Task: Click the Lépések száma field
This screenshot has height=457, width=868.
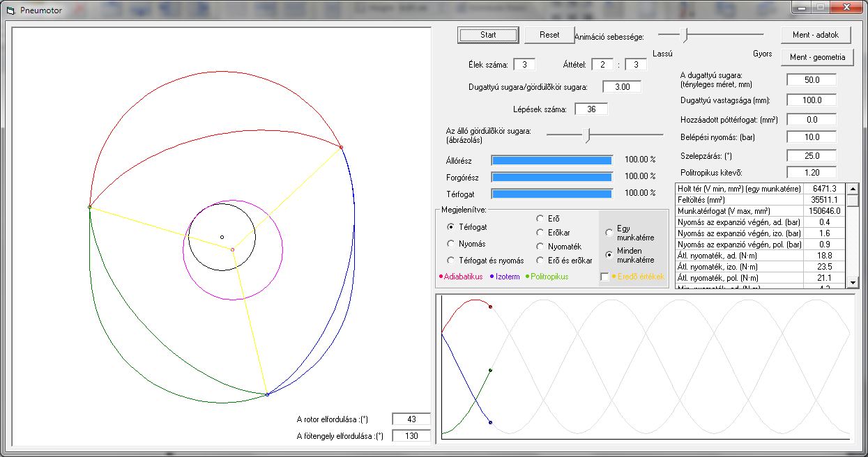Action: click(x=591, y=109)
